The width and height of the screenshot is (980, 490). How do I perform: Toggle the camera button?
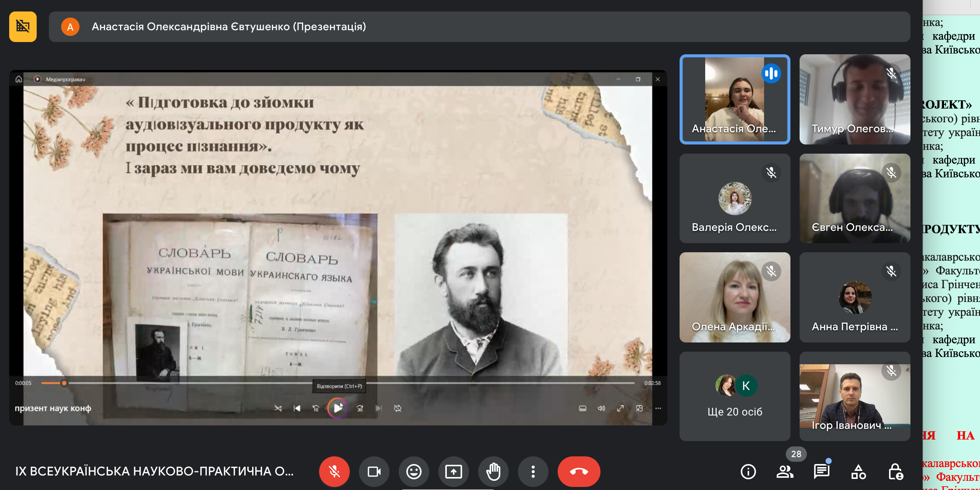(374, 471)
